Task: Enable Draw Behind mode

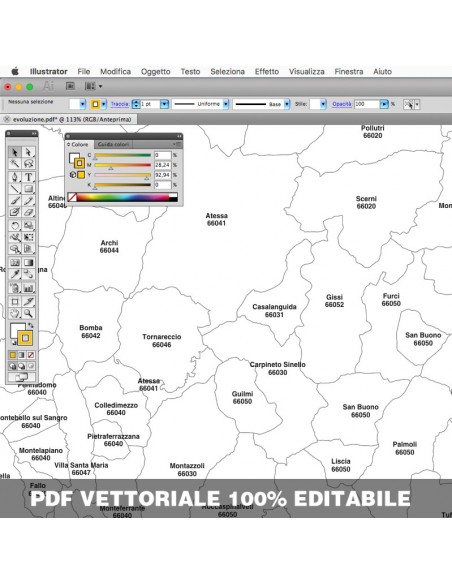Action: tap(22, 366)
